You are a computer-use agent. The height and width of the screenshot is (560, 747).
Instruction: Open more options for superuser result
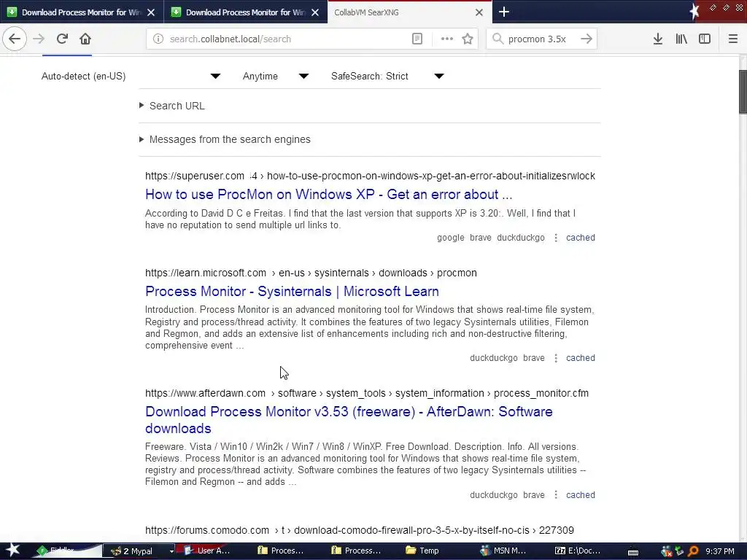point(555,238)
